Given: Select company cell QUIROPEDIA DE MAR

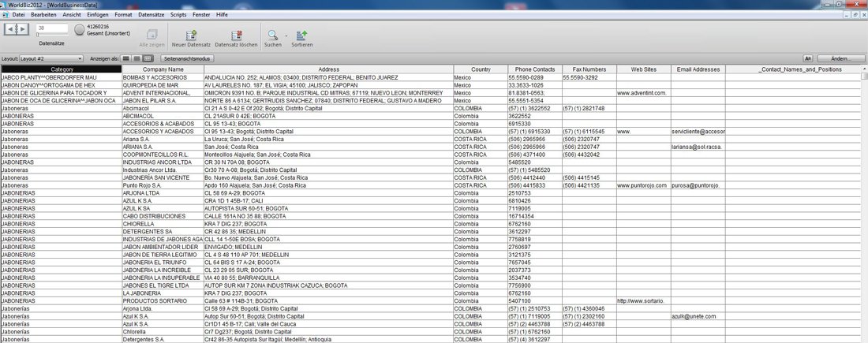Looking at the screenshot, I should [163, 85].
